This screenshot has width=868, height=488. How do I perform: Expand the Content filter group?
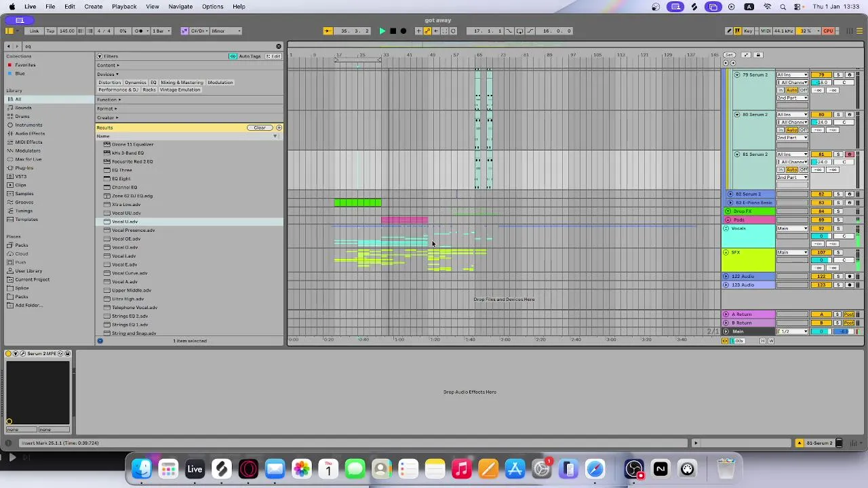point(108,65)
